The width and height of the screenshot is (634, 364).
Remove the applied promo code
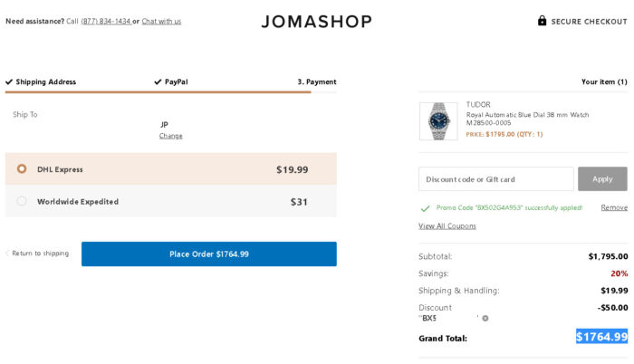(613, 207)
